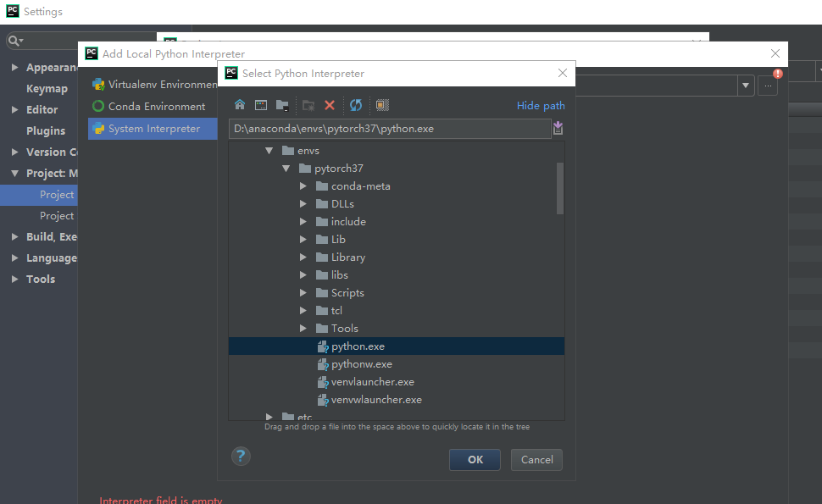
Task: Collapse Project section in Settings sidebar
Action: [x=14, y=174]
